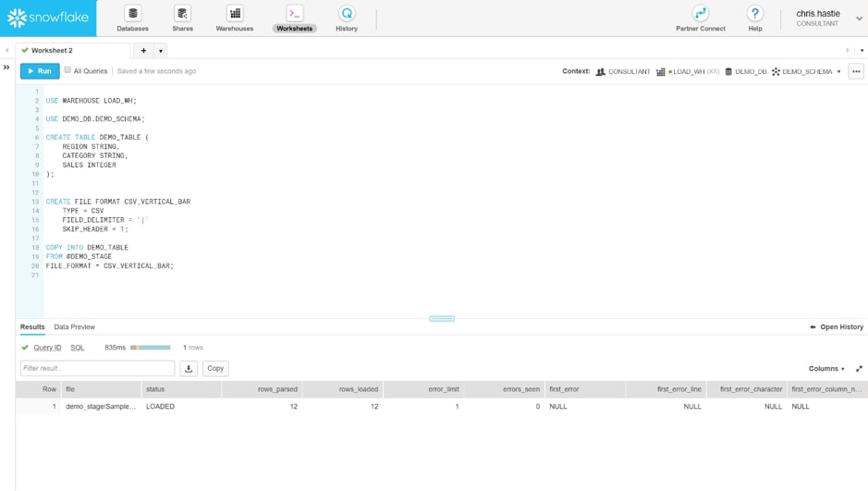Click the Query ID link
Screen dimensions: 868x491
pos(48,348)
